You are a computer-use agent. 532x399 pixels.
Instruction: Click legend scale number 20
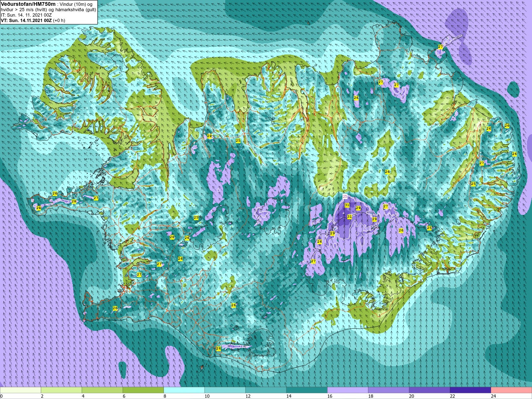click(x=411, y=396)
